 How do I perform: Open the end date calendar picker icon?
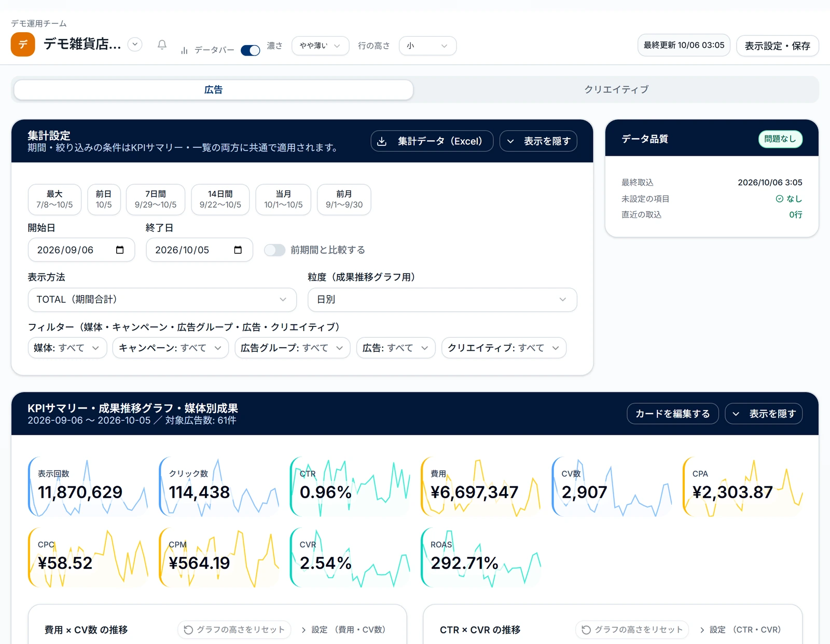pos(238,250)
